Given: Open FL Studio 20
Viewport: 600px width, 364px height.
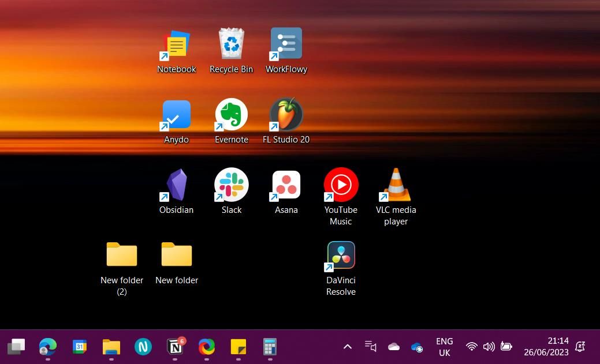Looking at the screenshot, I should (x=286, y=114).
